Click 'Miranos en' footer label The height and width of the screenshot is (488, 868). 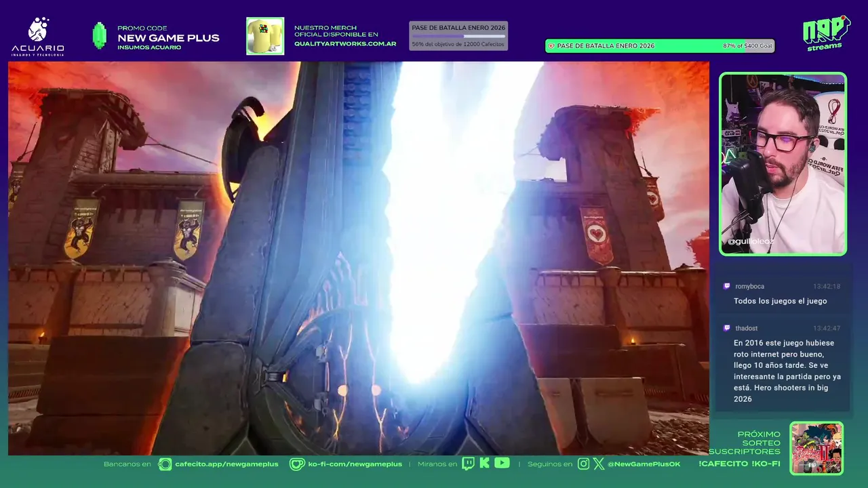tap(437, 464)
